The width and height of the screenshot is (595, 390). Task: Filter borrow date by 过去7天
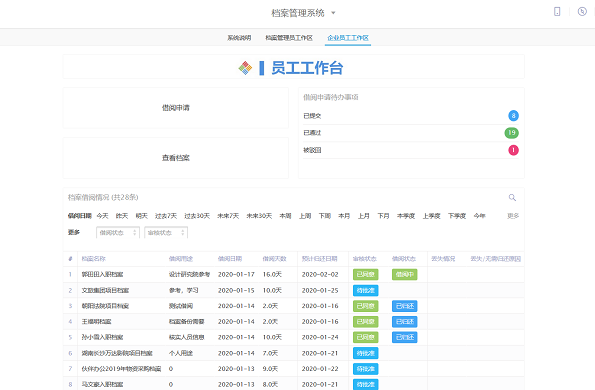pyautogui.click(x=166, y=216)
